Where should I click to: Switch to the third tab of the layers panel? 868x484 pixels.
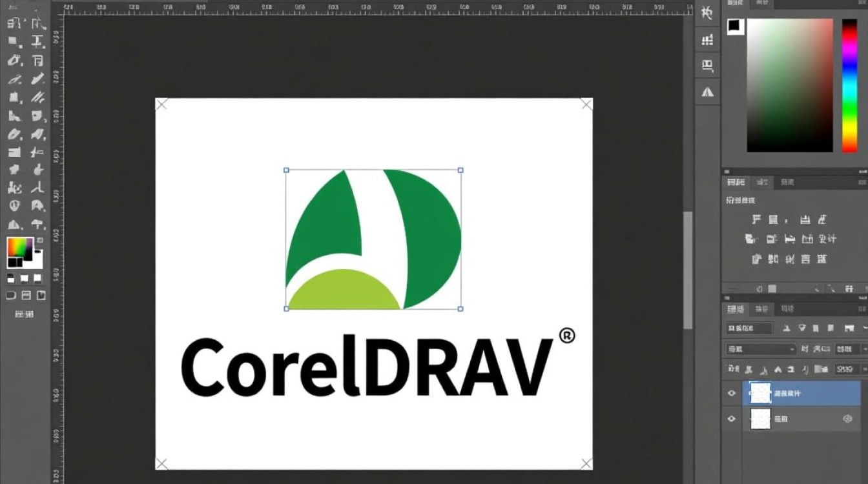point(787,309)
